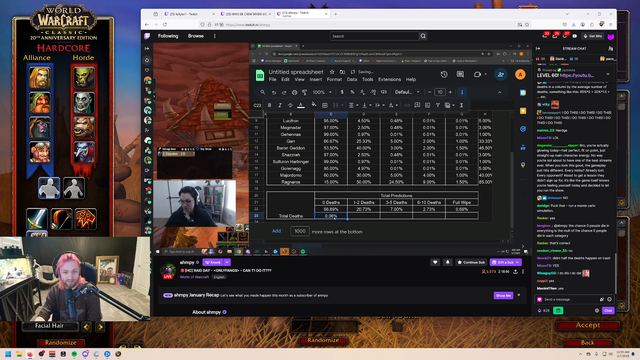Toggle notification bell for ahmpy channel
The width and height of the screenshot is (640, 360).
point(447,262)
